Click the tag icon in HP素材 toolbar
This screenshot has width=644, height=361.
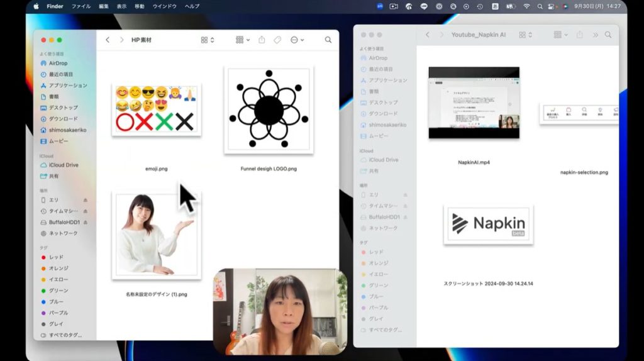[x=277, y=40]
